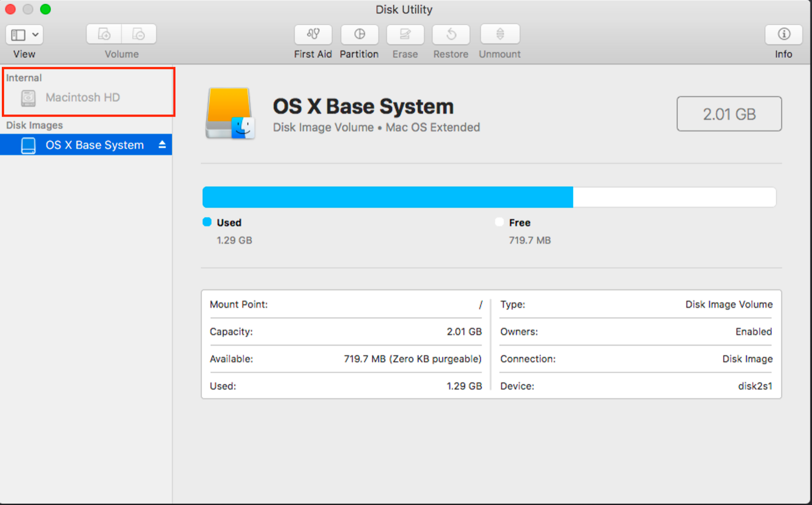
Task: Open the Info panel icon
Action: (783, 35)
